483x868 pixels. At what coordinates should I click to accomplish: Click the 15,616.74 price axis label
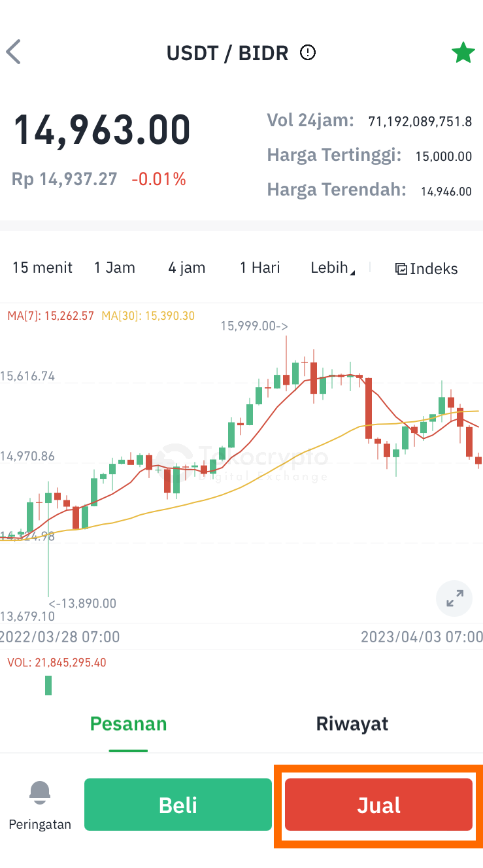(28, 376)
